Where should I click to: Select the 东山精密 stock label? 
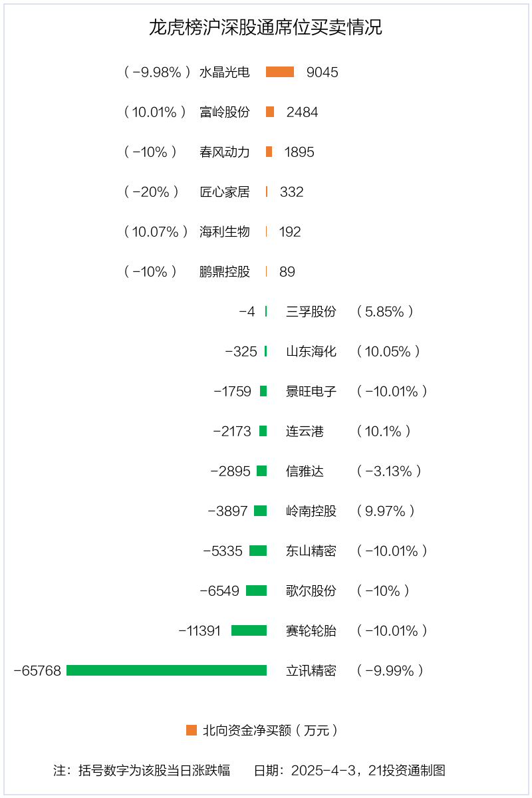(311, 551)
